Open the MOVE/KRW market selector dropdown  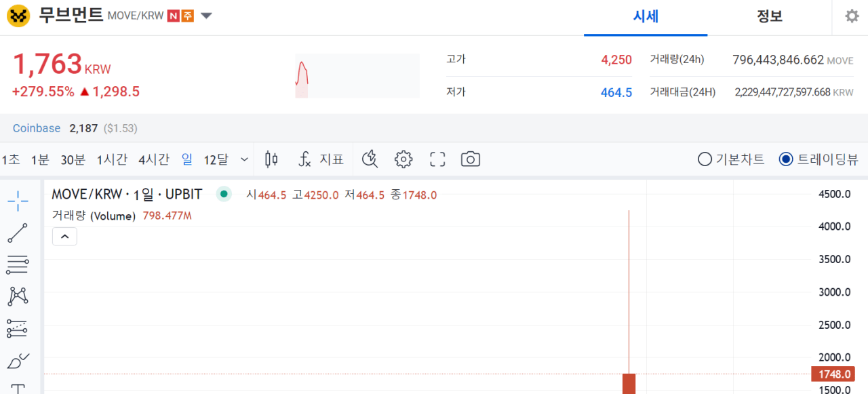point(207,16)
